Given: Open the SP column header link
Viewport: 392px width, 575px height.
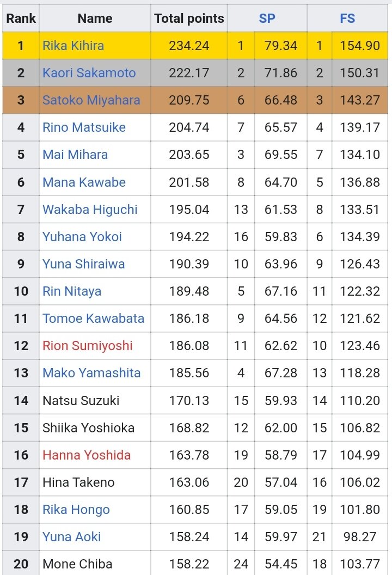Looking at the screenshot, I should coord(267,19).
